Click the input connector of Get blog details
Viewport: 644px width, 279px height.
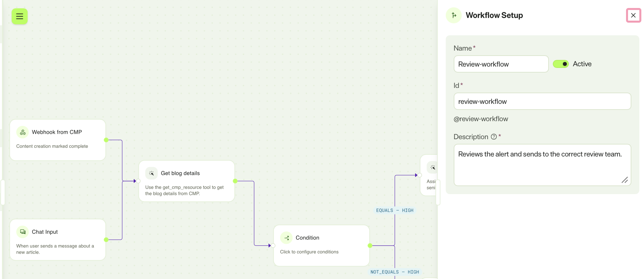pos(138,181)
